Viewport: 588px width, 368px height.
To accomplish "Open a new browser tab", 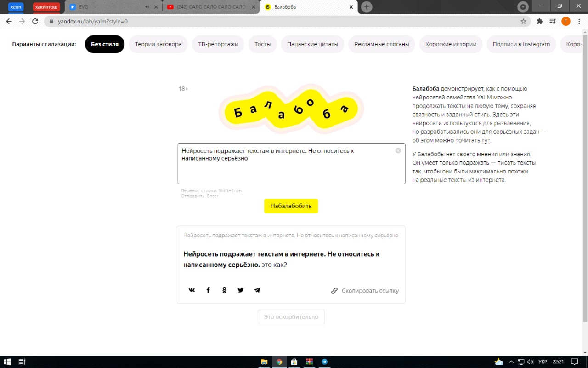I will (x=366, y=7).
